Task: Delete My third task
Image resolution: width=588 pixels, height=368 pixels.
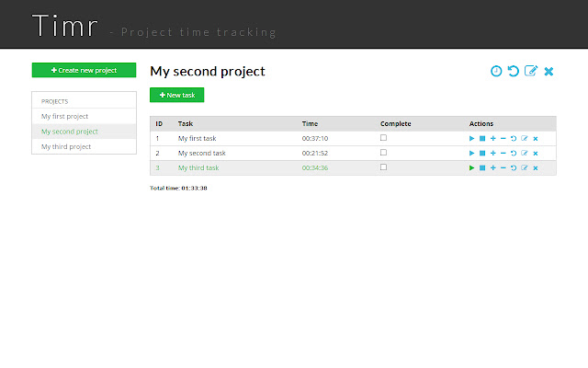Action: tap(536, 168)
